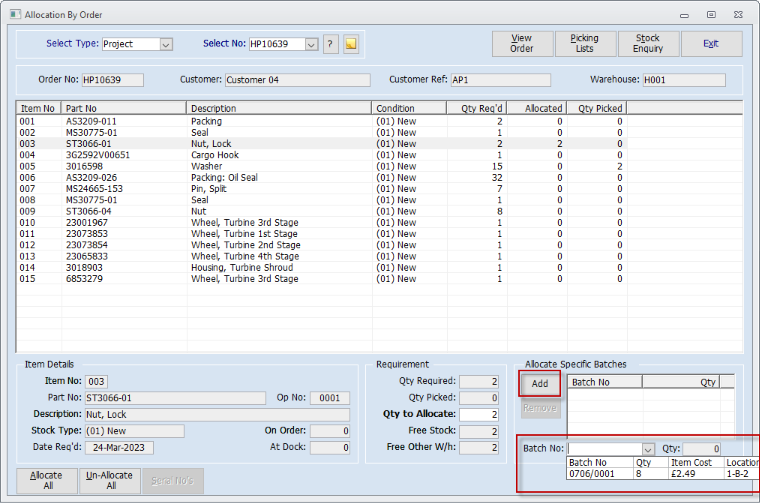Click the Warehouse field H001
This screenshot has height=503, width=760.
coord(684,80)
